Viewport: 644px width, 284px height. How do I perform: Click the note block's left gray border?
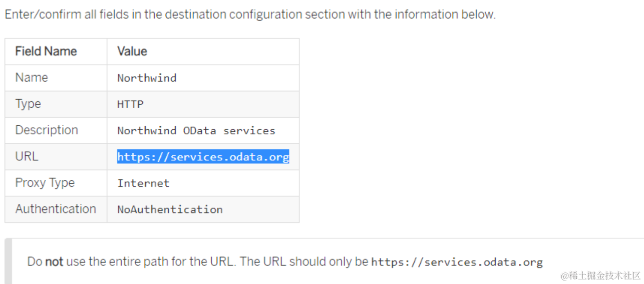[8, 261]
